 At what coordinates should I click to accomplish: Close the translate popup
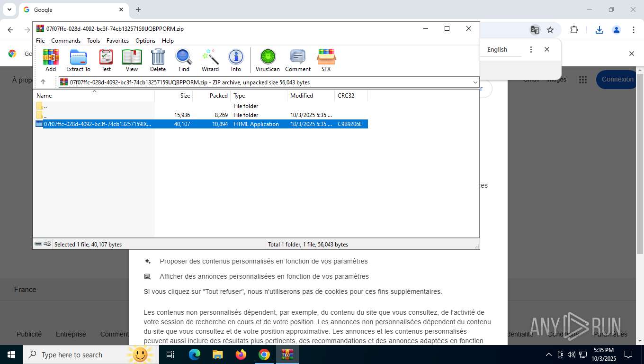click(x=547, y=49)
